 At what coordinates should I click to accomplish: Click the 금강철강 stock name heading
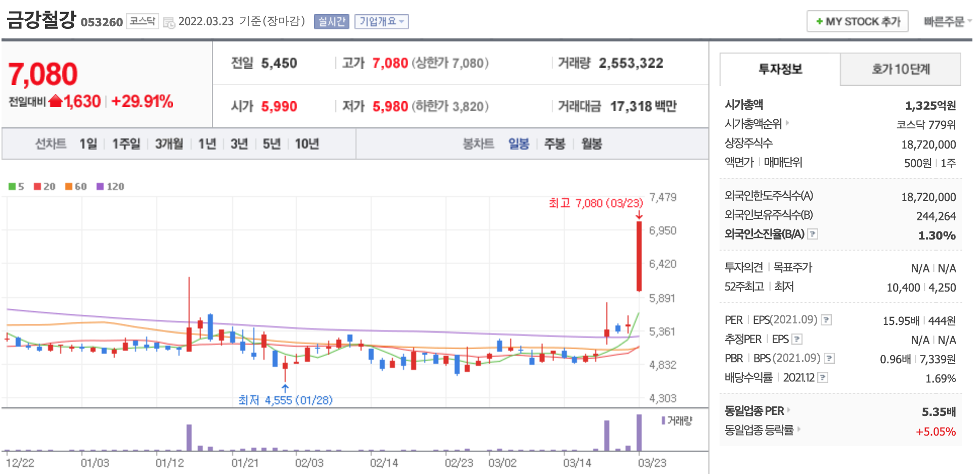pyautogui.click(x=41, y=20)
